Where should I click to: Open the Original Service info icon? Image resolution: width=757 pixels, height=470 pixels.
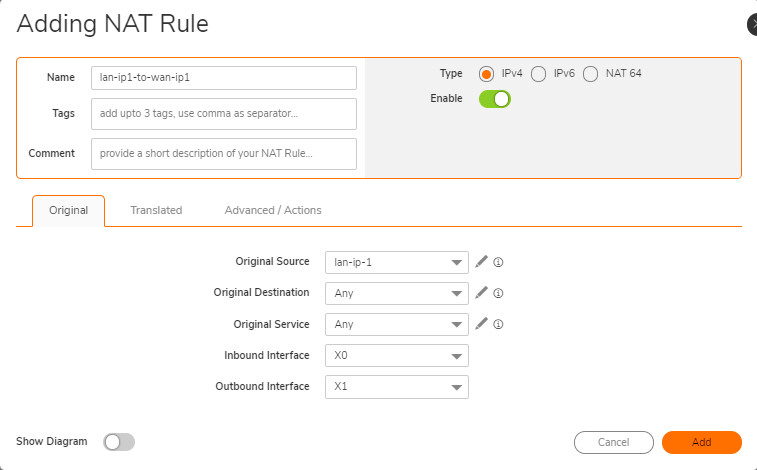[498, 325]
